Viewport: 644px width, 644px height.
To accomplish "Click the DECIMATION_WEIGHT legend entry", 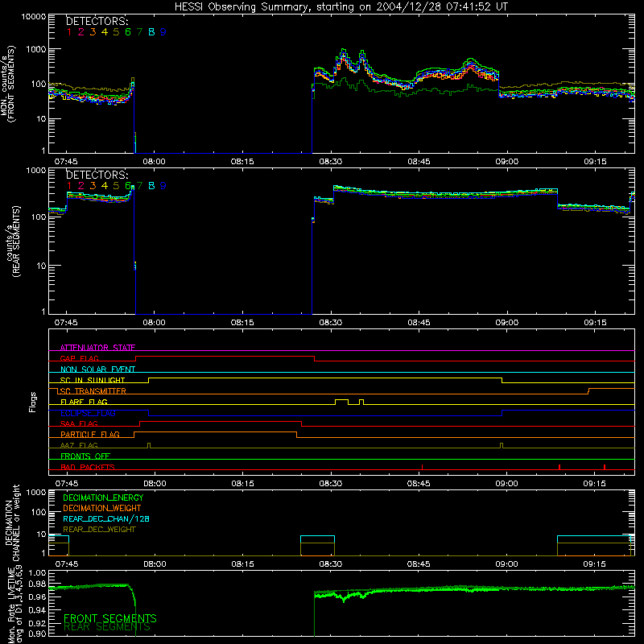I will tap(102, 508).
